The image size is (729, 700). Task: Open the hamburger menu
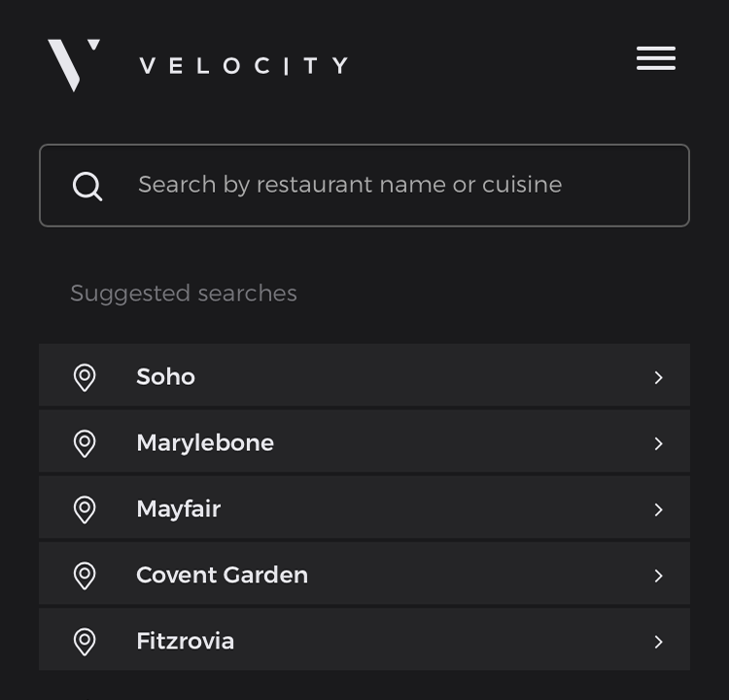tap(655, 58)
